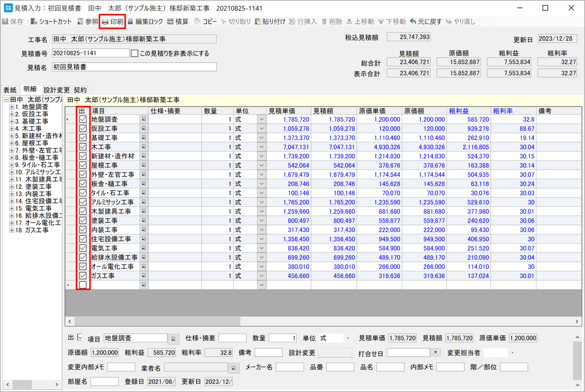Enable この見積りを非表示にする checkbox
The height and width of the screenshot is (392, 585).
[135, 54]
